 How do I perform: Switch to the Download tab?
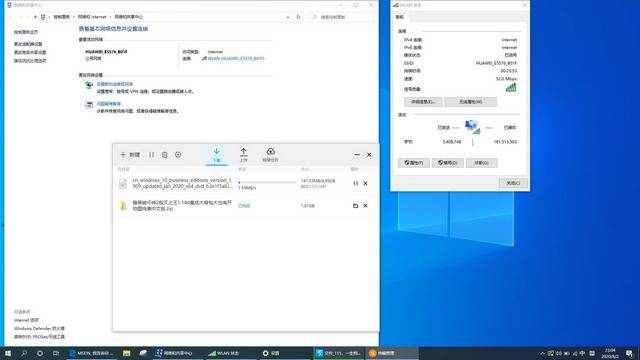(216, 156)
